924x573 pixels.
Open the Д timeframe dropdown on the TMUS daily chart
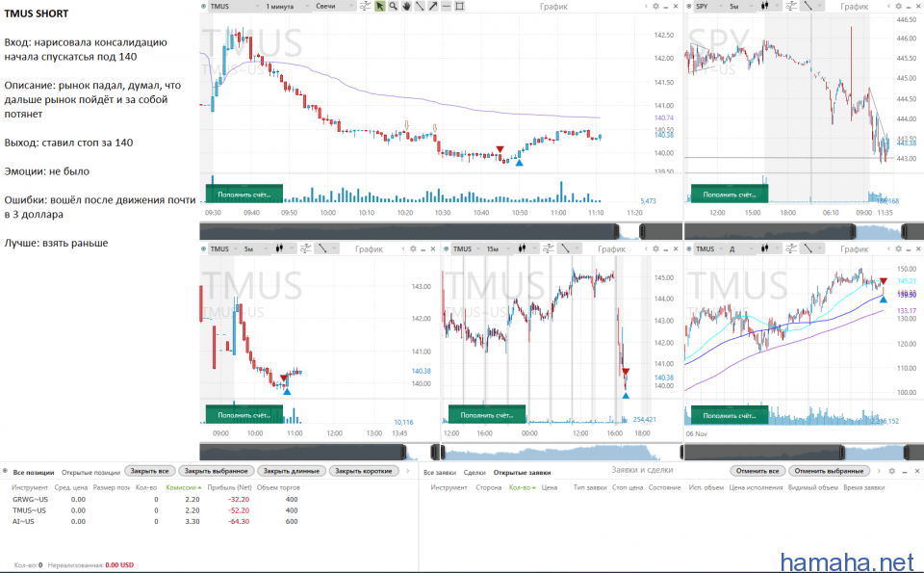click(739, 248)
